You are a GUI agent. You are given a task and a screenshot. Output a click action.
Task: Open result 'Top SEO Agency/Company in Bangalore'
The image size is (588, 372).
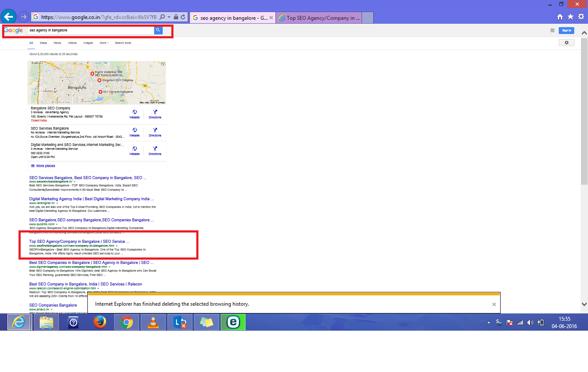click(79, 242)
